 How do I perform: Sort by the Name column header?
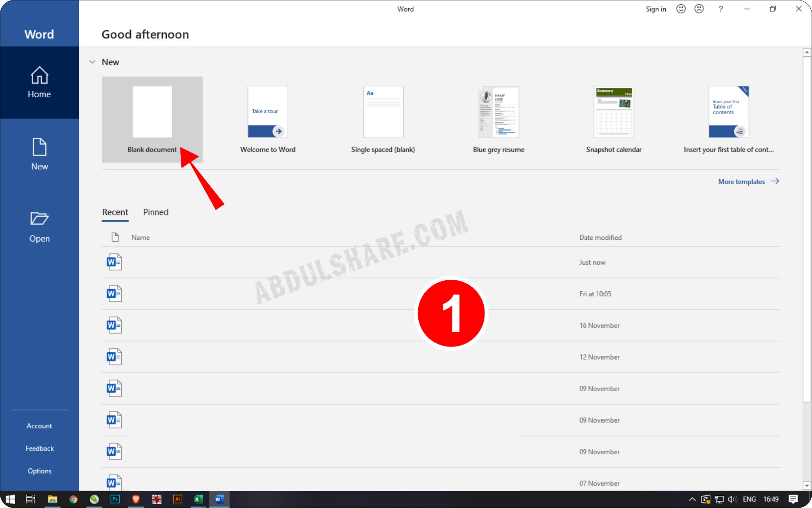[x=140, y=237]
